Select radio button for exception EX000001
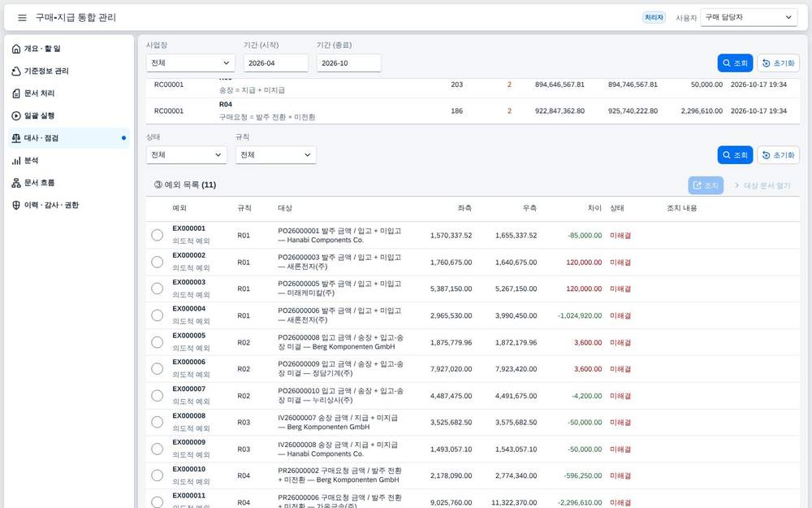Screen dimensions: 812x508 point(157,236)
